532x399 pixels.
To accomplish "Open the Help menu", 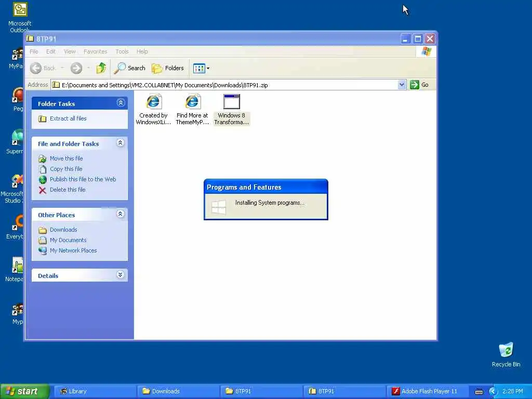I will click(142, 51).
